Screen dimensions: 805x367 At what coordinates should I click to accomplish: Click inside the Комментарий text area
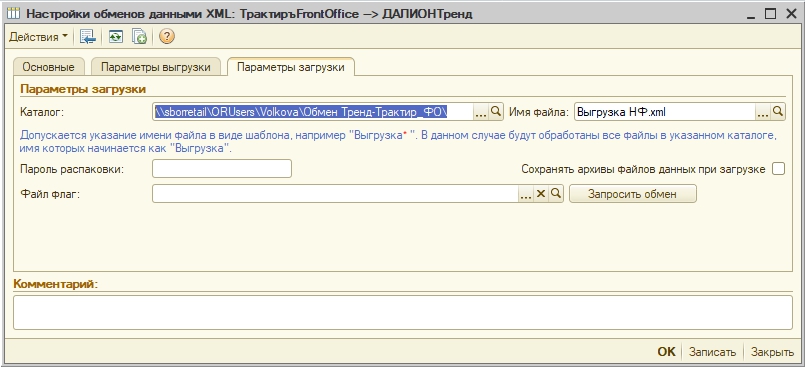403,312
